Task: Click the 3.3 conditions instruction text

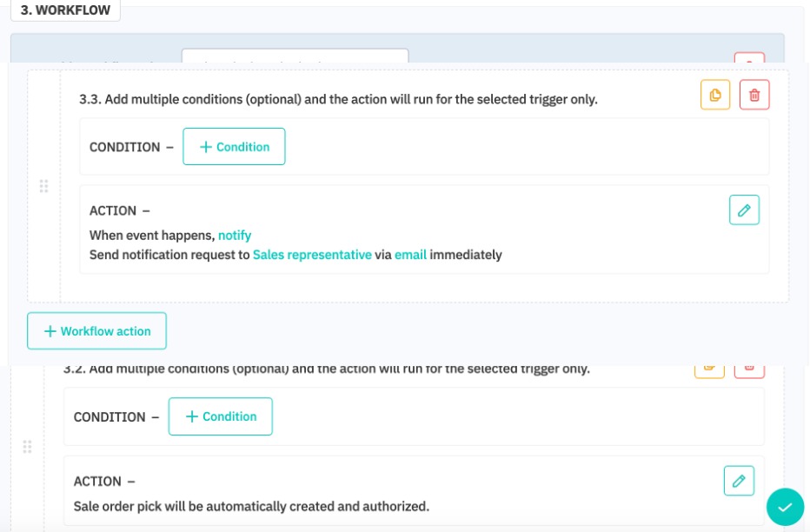Action: coord(338,99)
